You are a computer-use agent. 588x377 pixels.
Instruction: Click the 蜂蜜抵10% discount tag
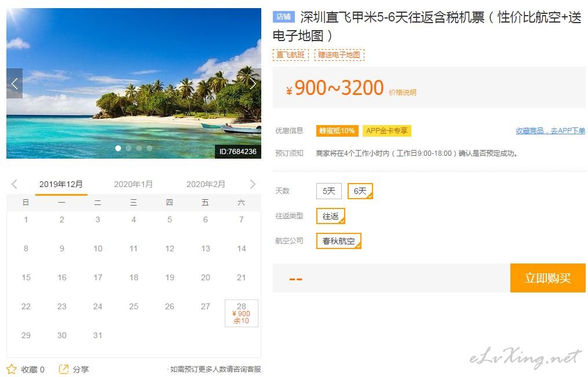337,131
